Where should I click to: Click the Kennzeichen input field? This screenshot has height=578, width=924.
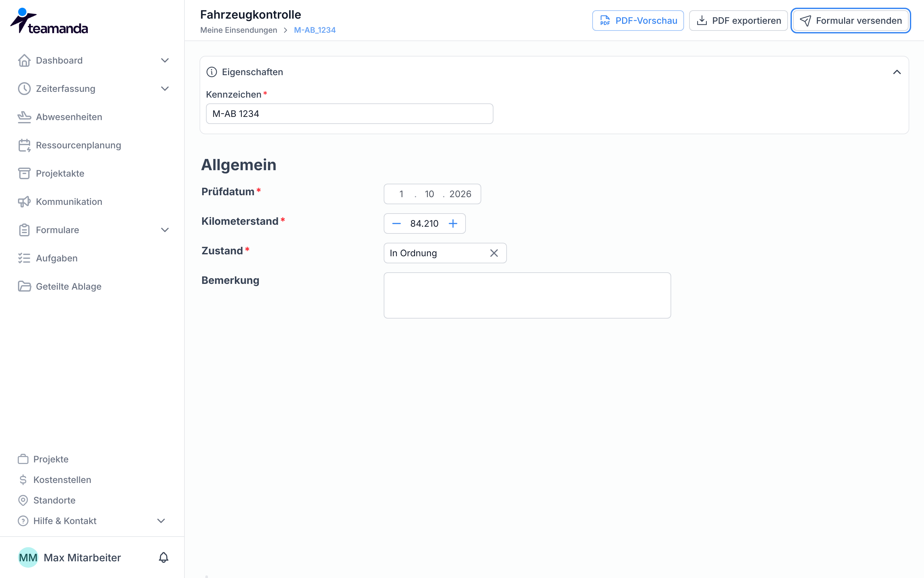tap(349, 114)
